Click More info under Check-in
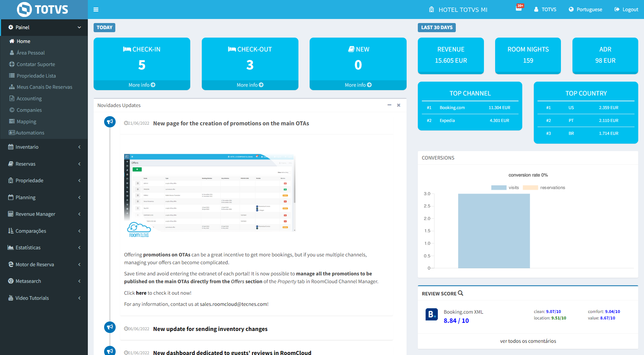The image size is (644, 355). 142,85
